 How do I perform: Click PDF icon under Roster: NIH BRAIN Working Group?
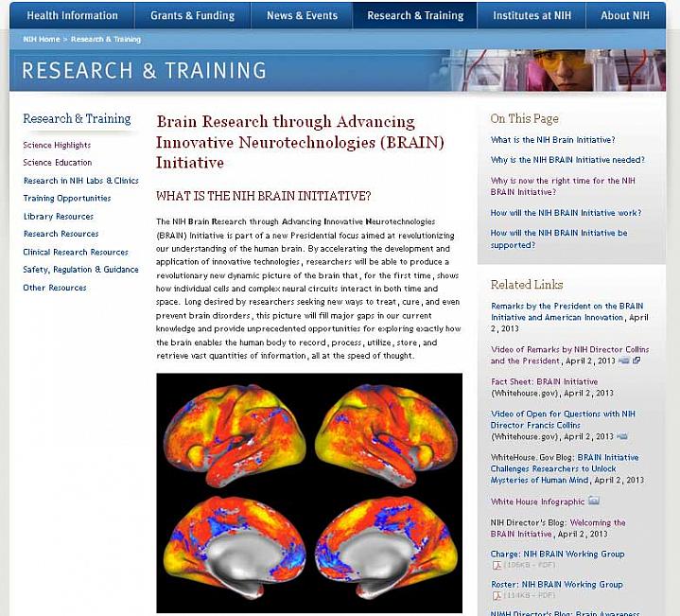497,595
